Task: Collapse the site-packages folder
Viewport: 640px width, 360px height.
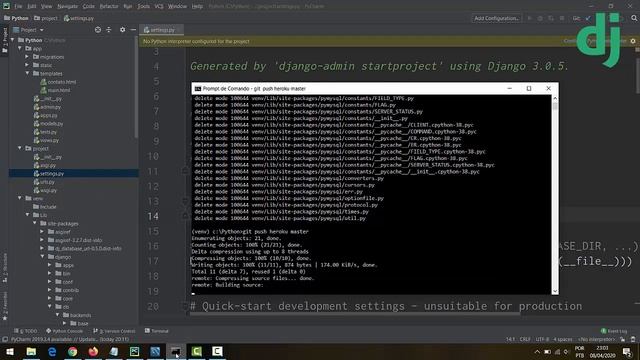Action: click(x=34, y=223)
